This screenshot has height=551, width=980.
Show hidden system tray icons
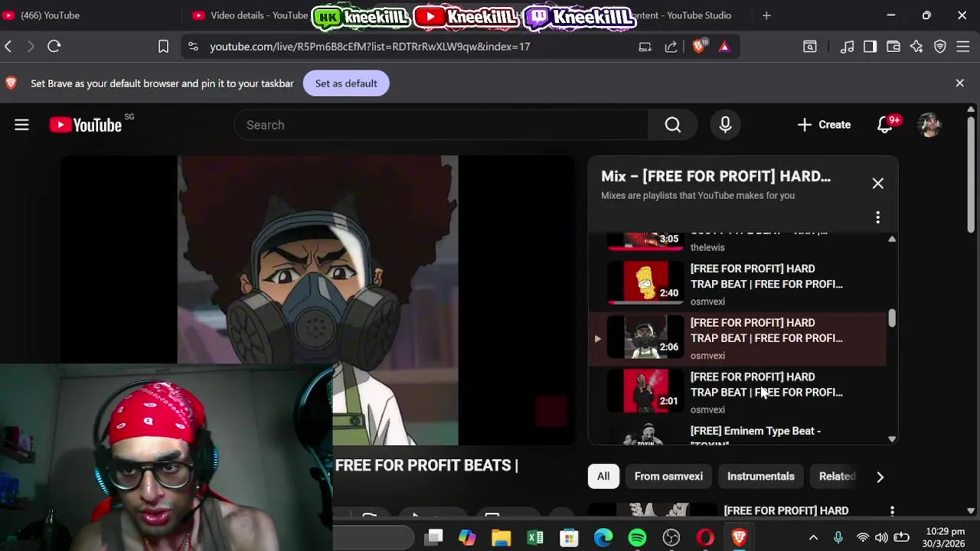813,538
